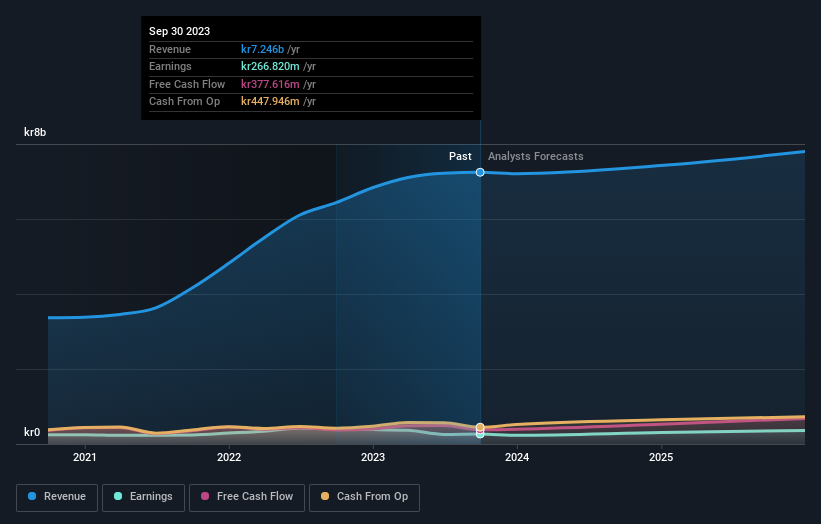The width and height of the screenshot is (821, 524).
Task: Click the Free Cash Flow label in tooltip
Action: pyautogui.click(x=187, y=84)
